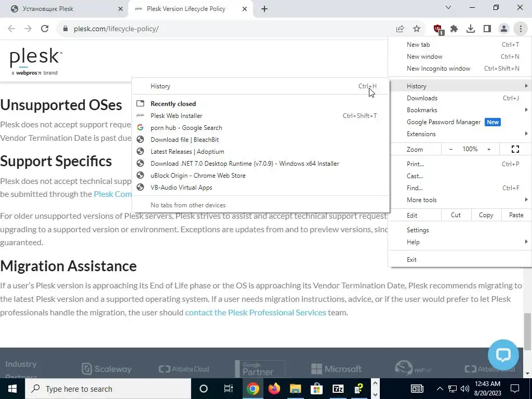Expand the Extensions submenu
The width and height of the screenshot is (532, 399).
pos(460,134)
